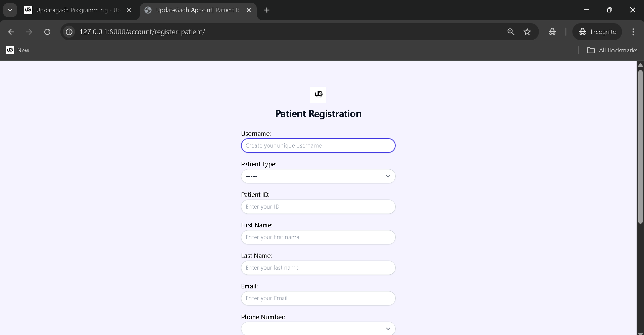Switch to Updategadh Programming tab
644x335 pixels.
click(x=78, y=10)
